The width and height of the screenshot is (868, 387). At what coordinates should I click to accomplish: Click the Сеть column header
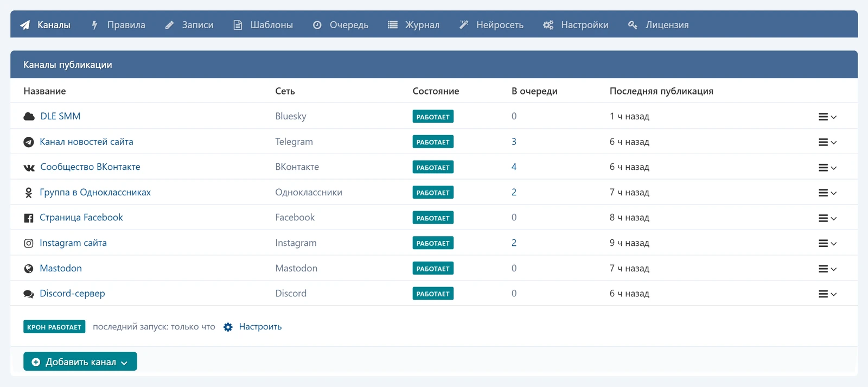coord(285,91)
